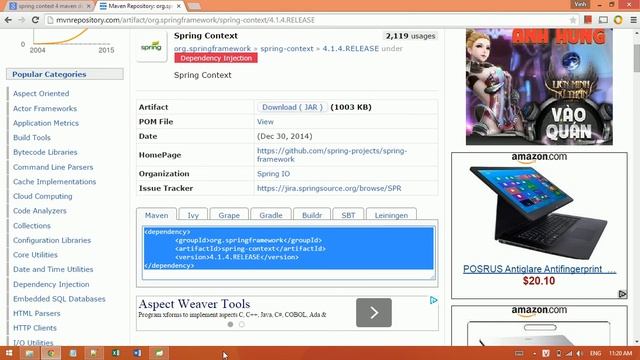Select first carousel dot in Aspect Weaver ad

click(x=231, y=324)
